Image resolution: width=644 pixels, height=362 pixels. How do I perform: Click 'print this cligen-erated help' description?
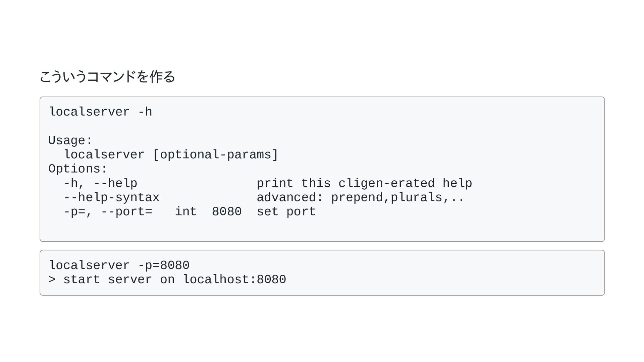[364, 183]
